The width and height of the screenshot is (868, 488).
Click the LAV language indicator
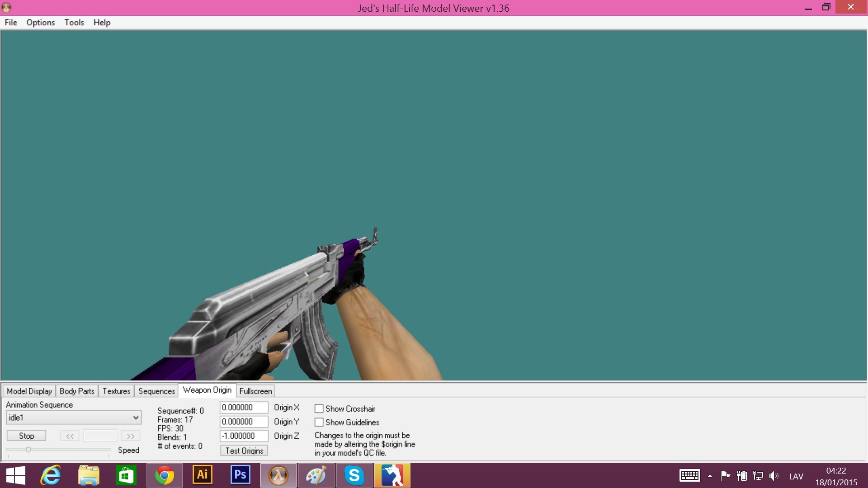pos(796,476)
